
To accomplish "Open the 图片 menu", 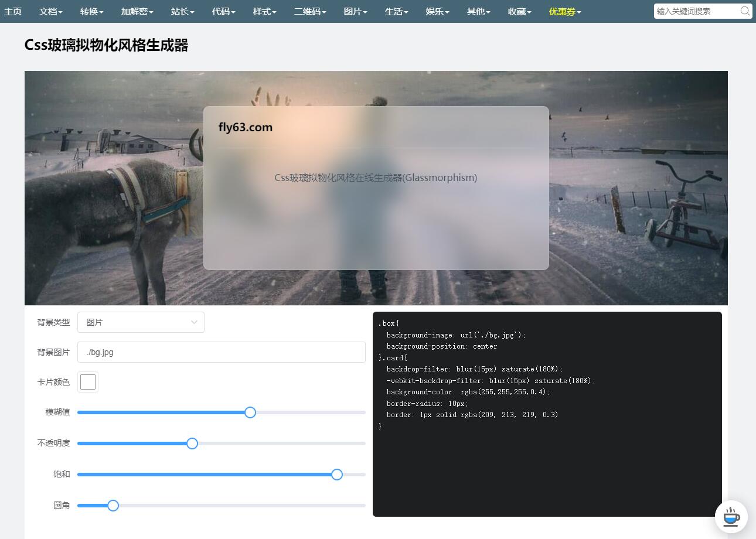I will pos(355,11).
